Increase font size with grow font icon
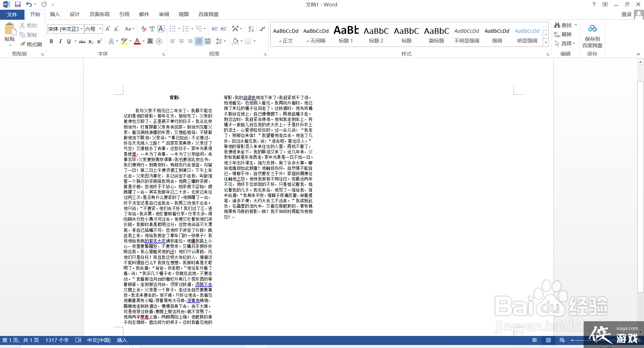This screenshot has width=644, height=348. (x=108, y=29)
